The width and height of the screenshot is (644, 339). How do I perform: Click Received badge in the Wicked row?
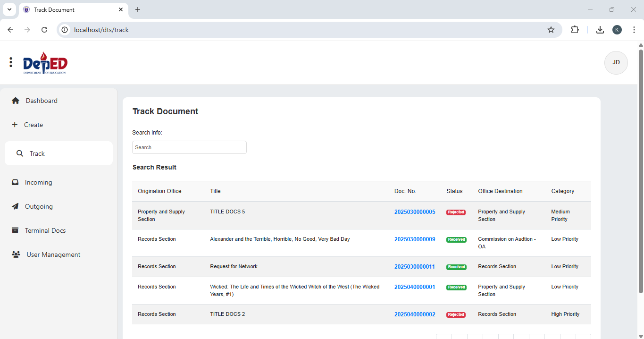pos(456,288)
